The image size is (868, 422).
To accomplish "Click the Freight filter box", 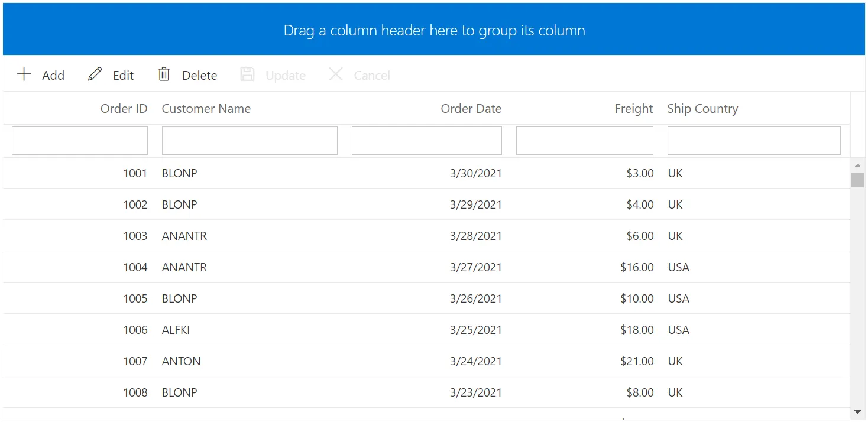I will (x=584, y=140).
